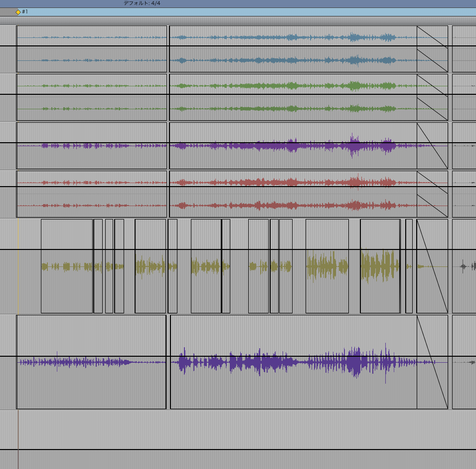Click the fade-out on upper purple track
Viewport: 476px width, 469px height.
tap(432, 146)
